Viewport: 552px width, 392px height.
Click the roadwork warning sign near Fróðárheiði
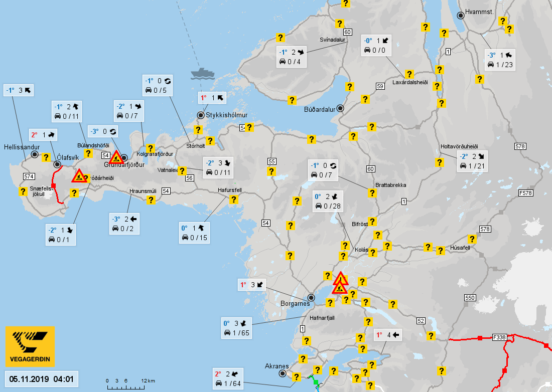tap(79, 176)
